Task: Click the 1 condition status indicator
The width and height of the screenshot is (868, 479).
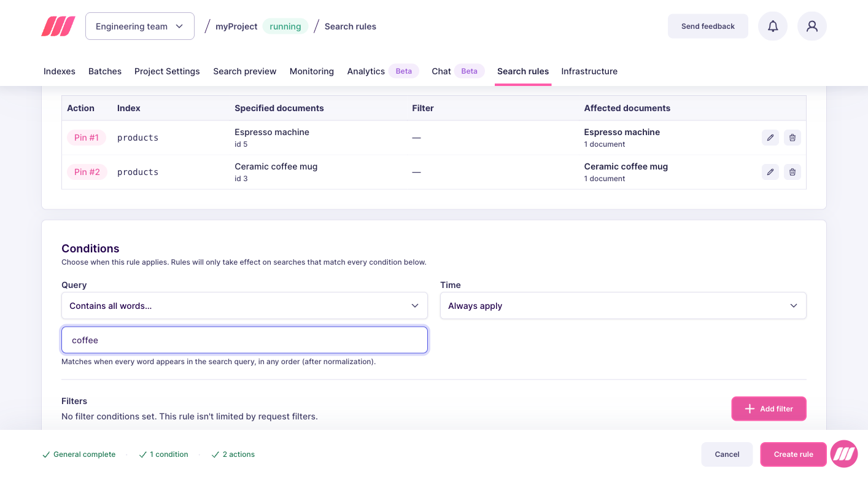Action: tap(163, 454)
